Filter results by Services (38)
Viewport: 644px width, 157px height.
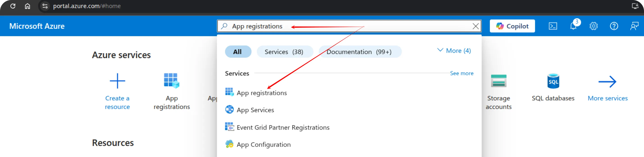[285, 52]
